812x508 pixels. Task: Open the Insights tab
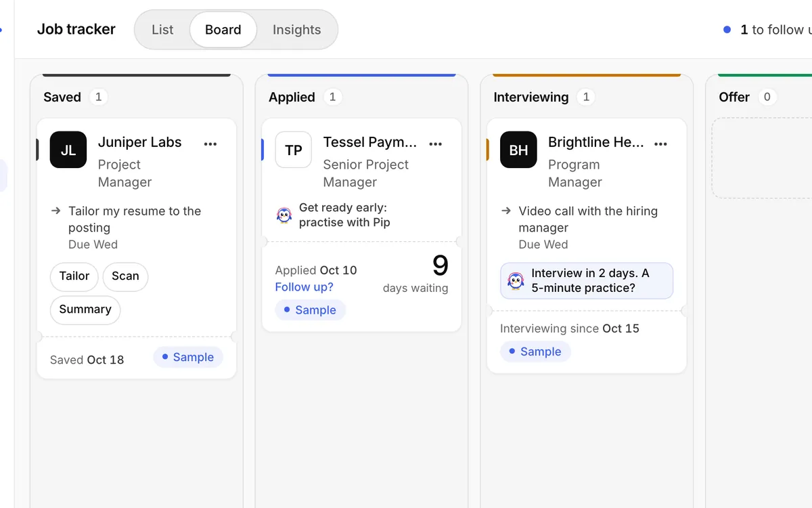pyautogui.click(x=296, y=30)
